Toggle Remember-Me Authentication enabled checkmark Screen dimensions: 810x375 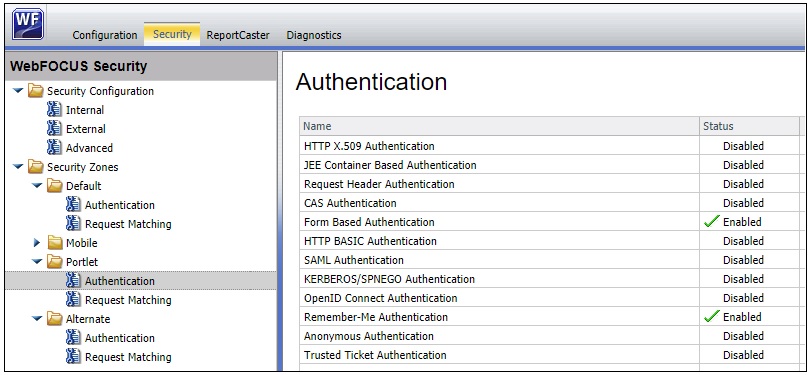[x=712, y=317]
